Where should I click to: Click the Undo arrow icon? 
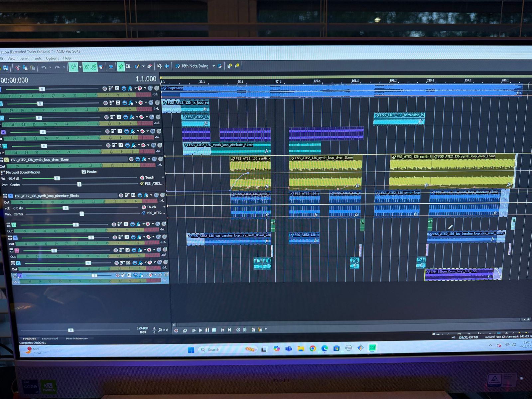click(x=43, y=67)
